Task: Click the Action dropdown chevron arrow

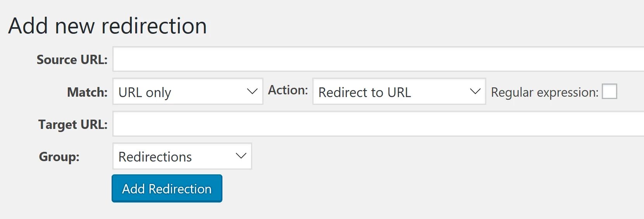Action: pyautogui.click(x=475, y=92)
